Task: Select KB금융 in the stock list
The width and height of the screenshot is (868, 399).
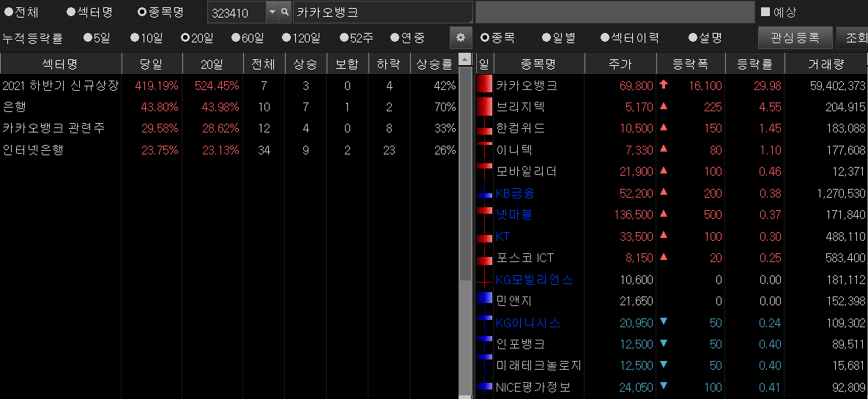Action: [x=516, y=193]
